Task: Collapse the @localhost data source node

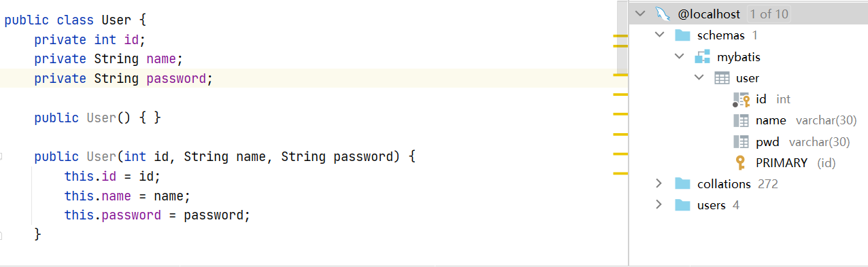Action: click(x=639, y=14)
